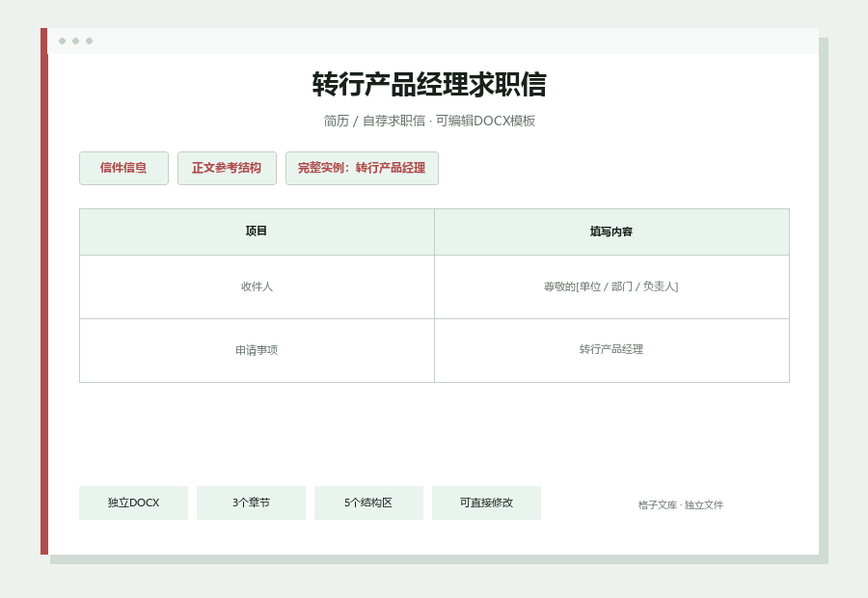Click the subtitle 简历 / 自荐求职信 text
The image size is (868, 598).
374,121
